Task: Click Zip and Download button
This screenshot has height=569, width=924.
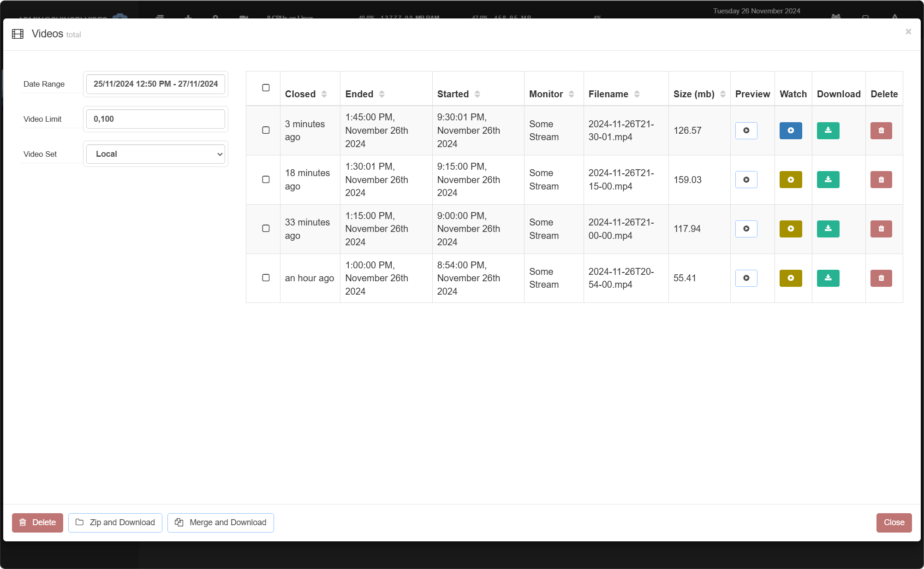Action: pos(115,522)
